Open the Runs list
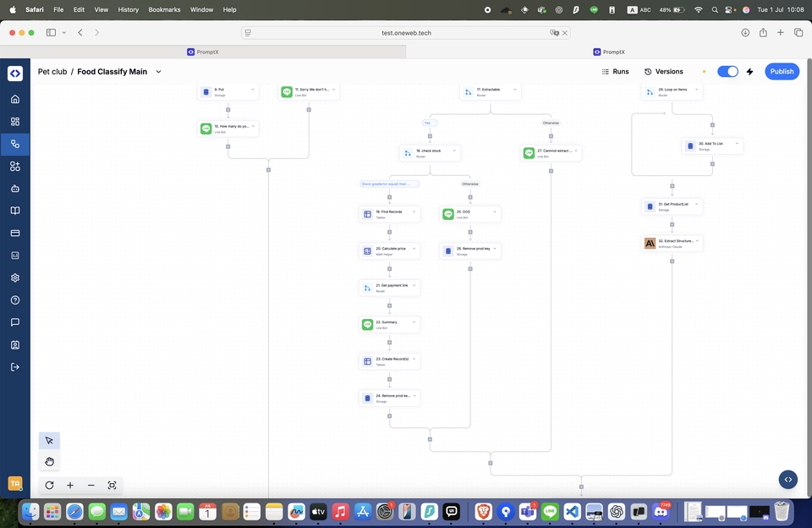The image size is (812, 528). [615, 72]
